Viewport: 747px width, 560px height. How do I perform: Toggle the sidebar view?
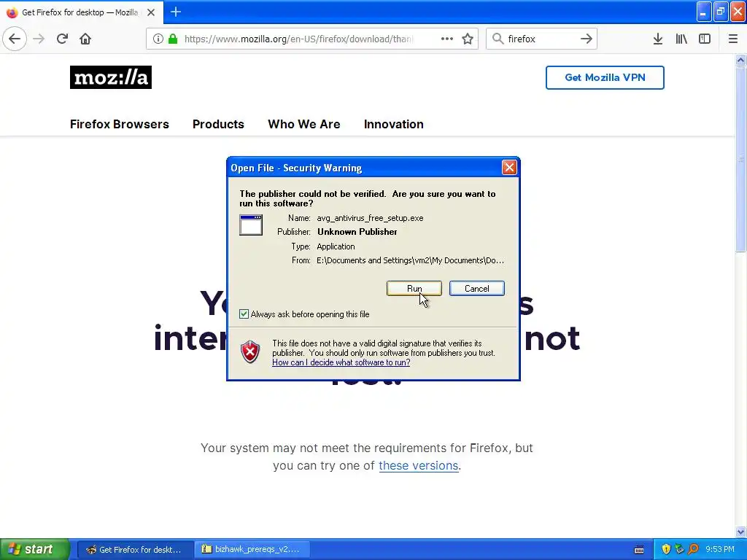(x=705, y=39)
